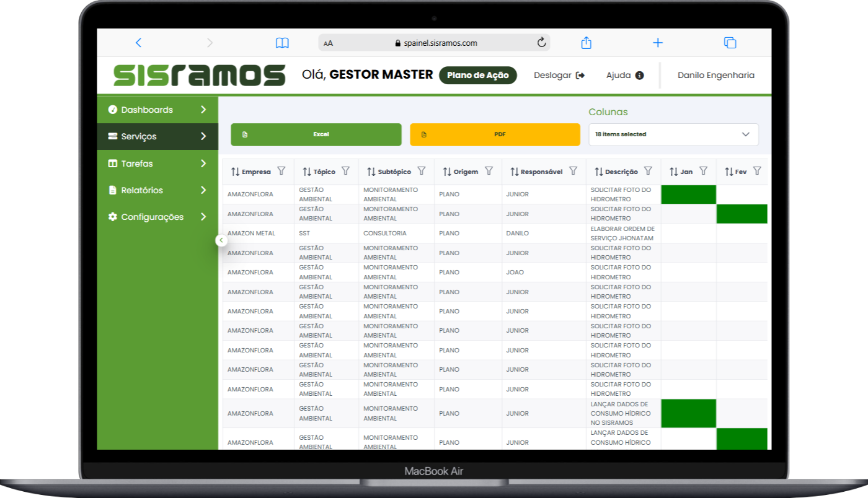Image resolution: width=868 pixels, height=498 pixels.
Task: Click ELABORAR ORDEM DE SERVIÇO JHONATAM cell
Action: point(623,234)
